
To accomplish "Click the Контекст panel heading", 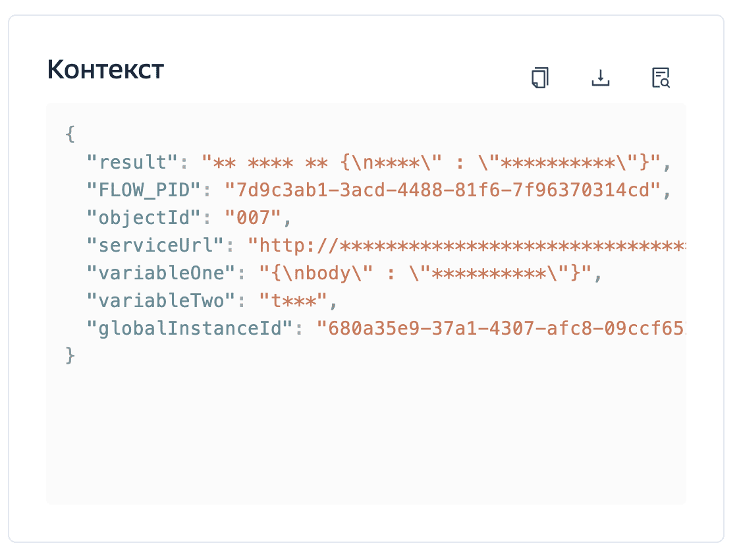I will pos(105,70).
